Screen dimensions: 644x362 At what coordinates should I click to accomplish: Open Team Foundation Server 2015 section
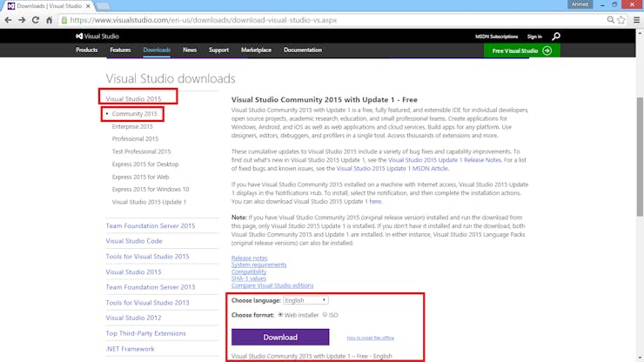(x=151, y=225)
